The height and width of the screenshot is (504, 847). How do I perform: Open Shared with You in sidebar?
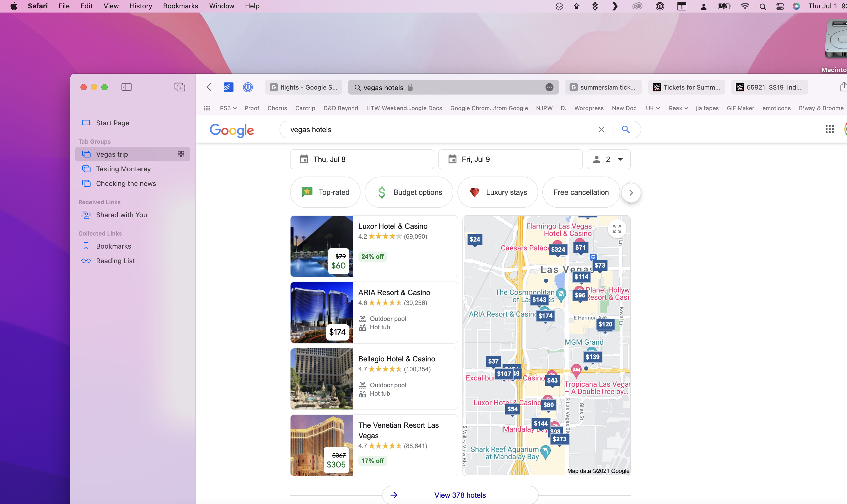(x=133, y=215)
